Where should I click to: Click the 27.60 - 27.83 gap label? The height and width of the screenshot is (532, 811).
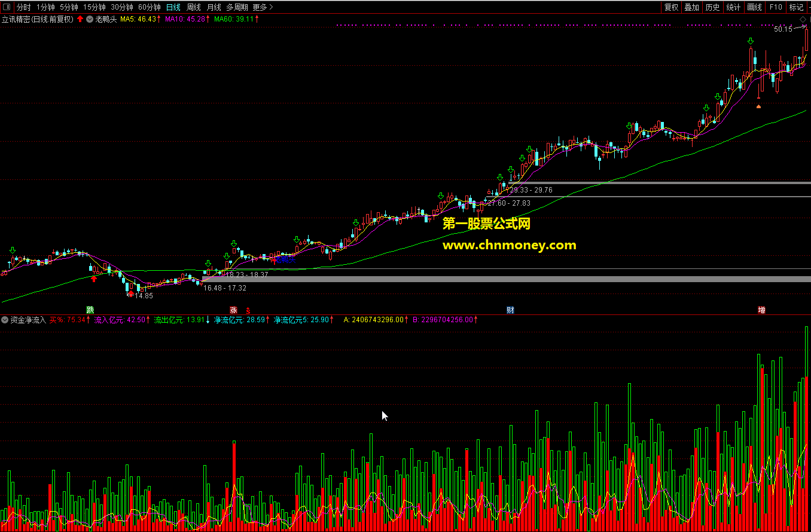pos(509,203)
